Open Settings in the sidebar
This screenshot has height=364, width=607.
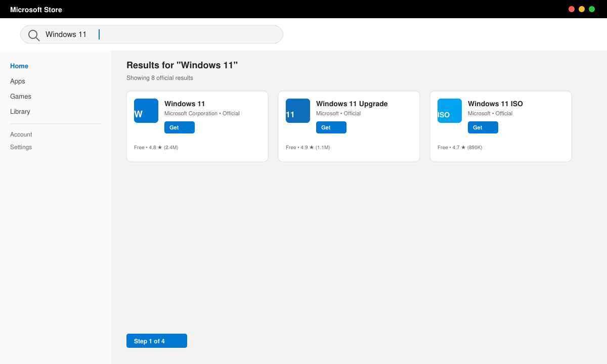pyautogui.click(x=21, y=147)
